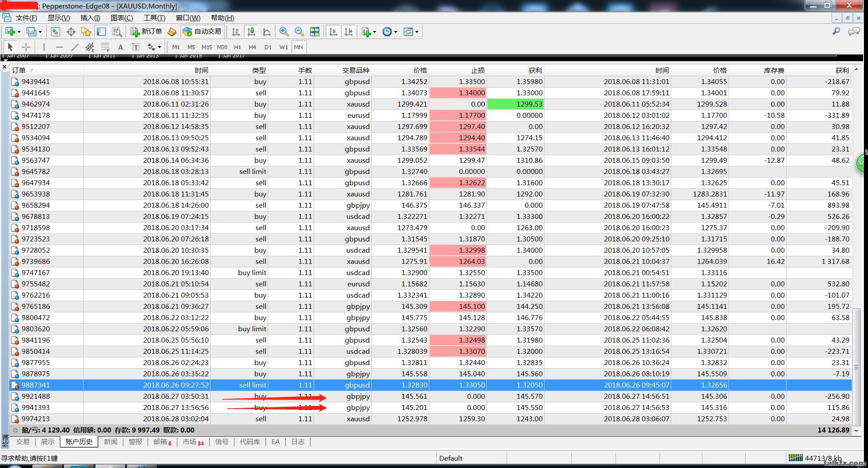This screenshot has width=868, height=468.
Task: Switch chart to line chart
Action: click(x=266, y=31)
